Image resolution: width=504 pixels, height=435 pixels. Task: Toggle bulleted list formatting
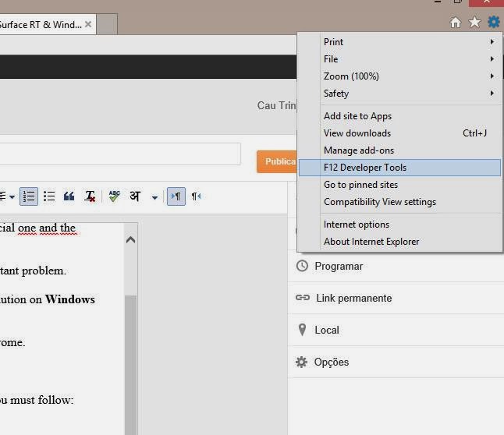(49, 196)
